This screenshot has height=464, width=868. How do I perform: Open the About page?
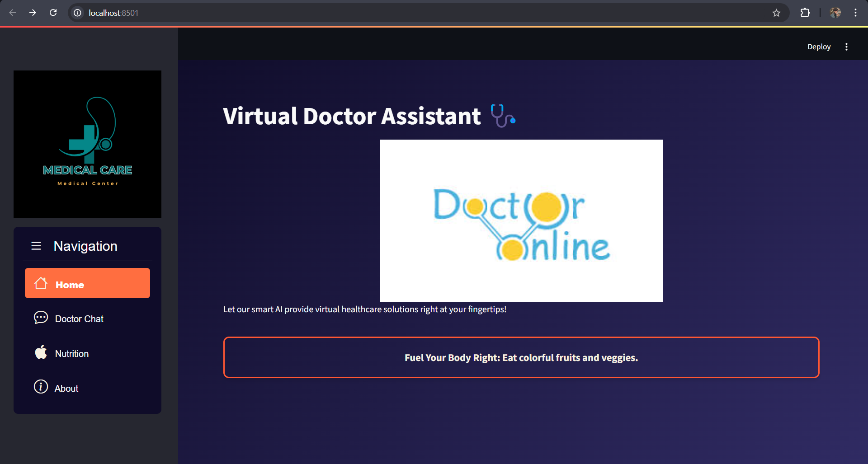coord(87,388)
